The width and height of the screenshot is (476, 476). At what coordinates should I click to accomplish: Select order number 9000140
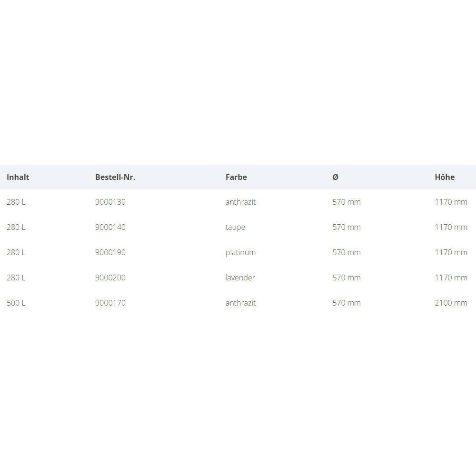[x=110, y=227]
